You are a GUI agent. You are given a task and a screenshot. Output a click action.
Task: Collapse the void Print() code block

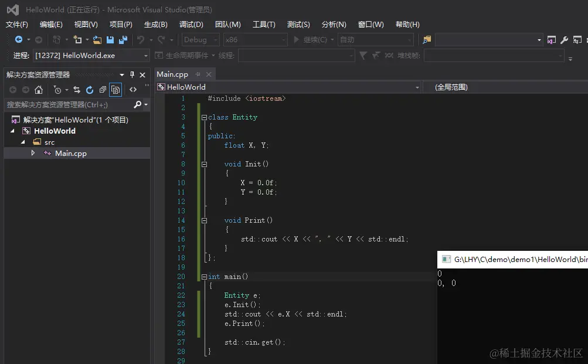[x=204, y=220]
